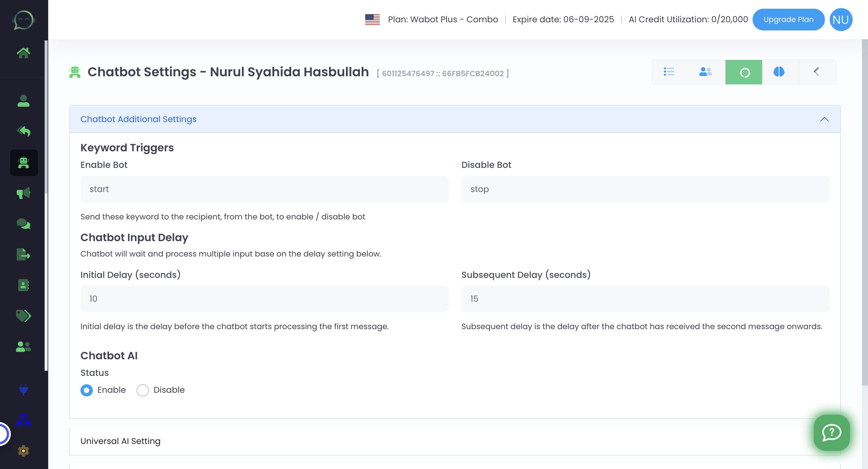Select the Enable radio for Chatbot AI
The height and width of the screenshot is (469, 868).
tap(86, 390)
